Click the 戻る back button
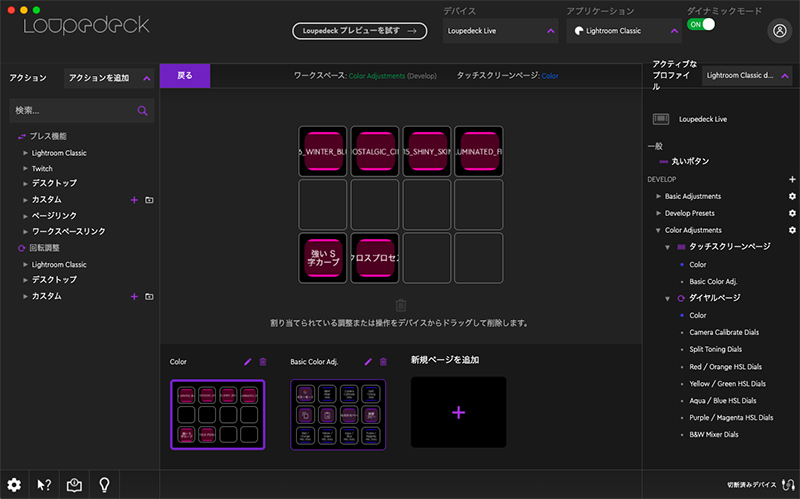The height and width of the screenshot is (499, 800). (x=185, y=76)
